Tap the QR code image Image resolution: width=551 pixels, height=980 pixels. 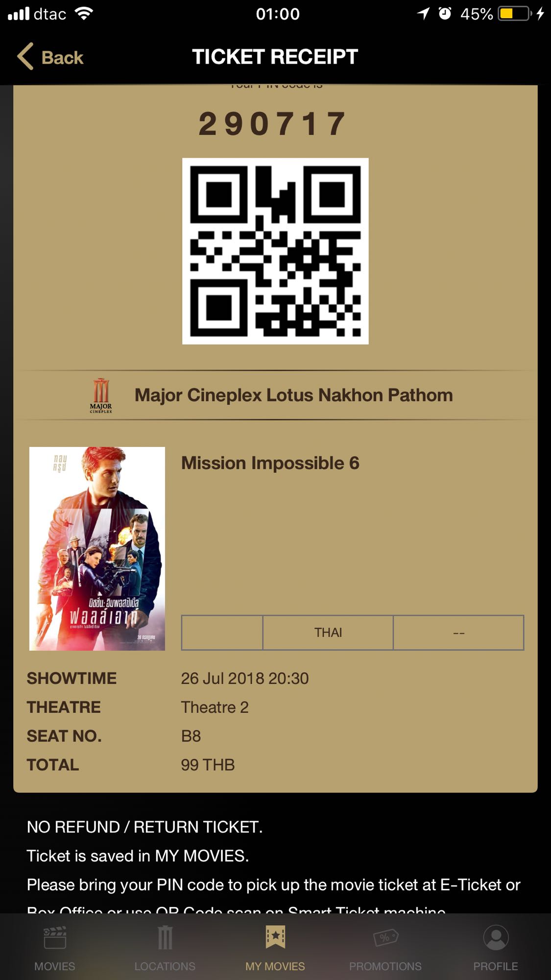tap(275, 251)
